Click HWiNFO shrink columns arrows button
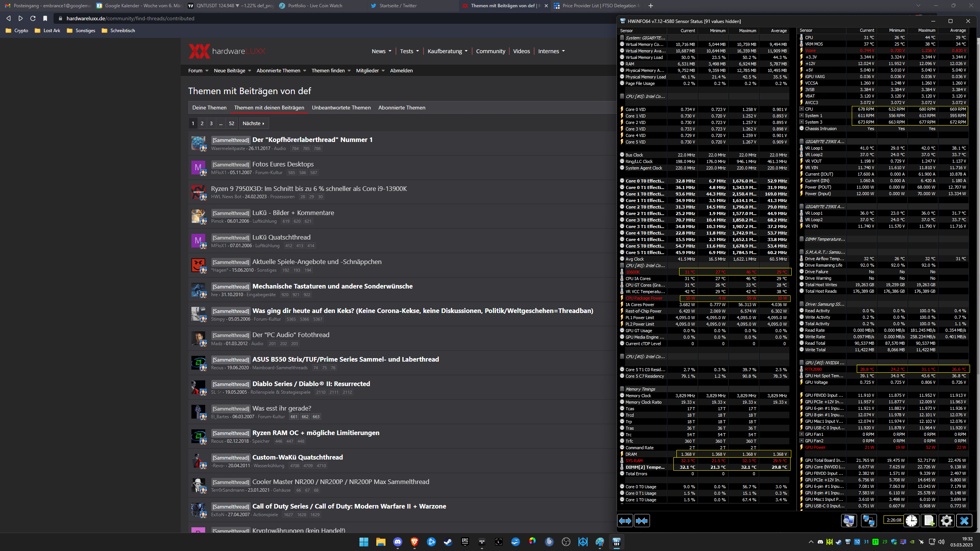980x551 pixels. (642, 521)
